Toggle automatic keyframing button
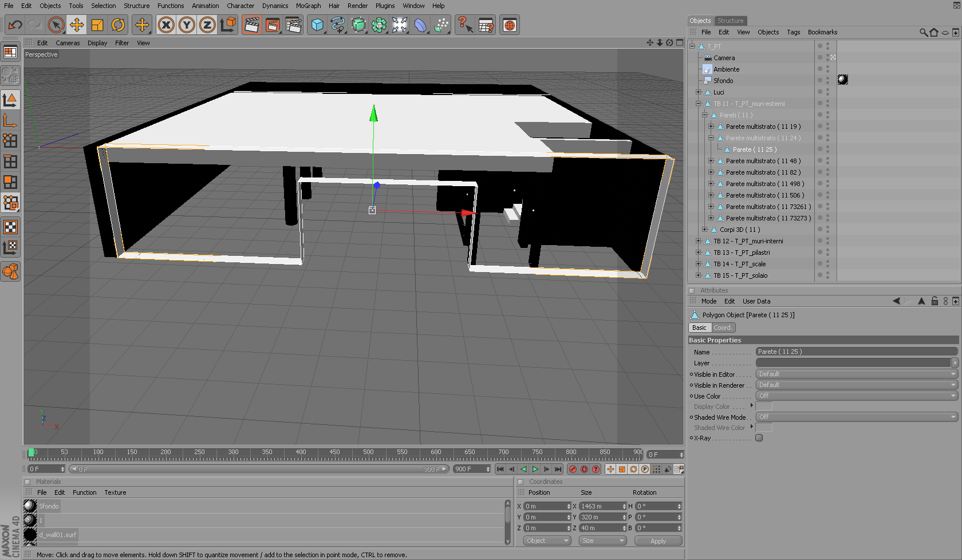 pyautogui.click(x=585, y=469)
